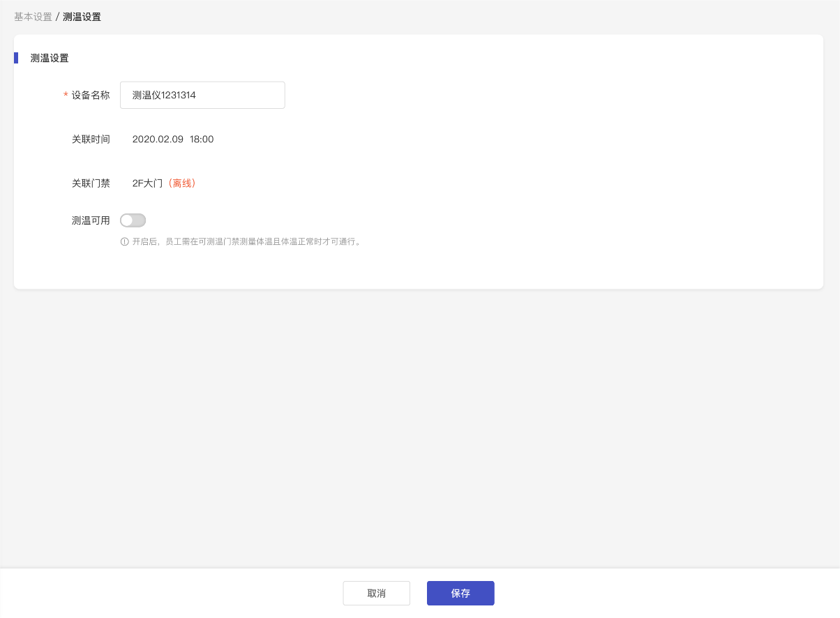
Task: Select the 测温设置 breadcrumb item
Action: point(82,17)
